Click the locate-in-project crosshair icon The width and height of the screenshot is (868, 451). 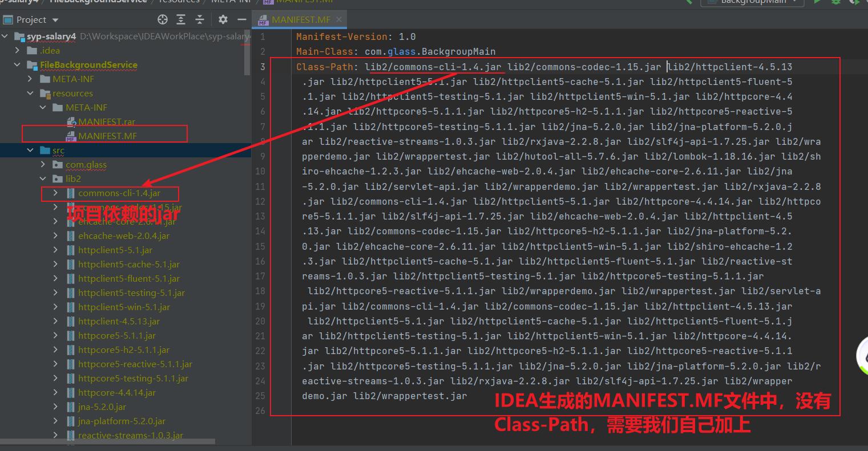pos(163,19)
